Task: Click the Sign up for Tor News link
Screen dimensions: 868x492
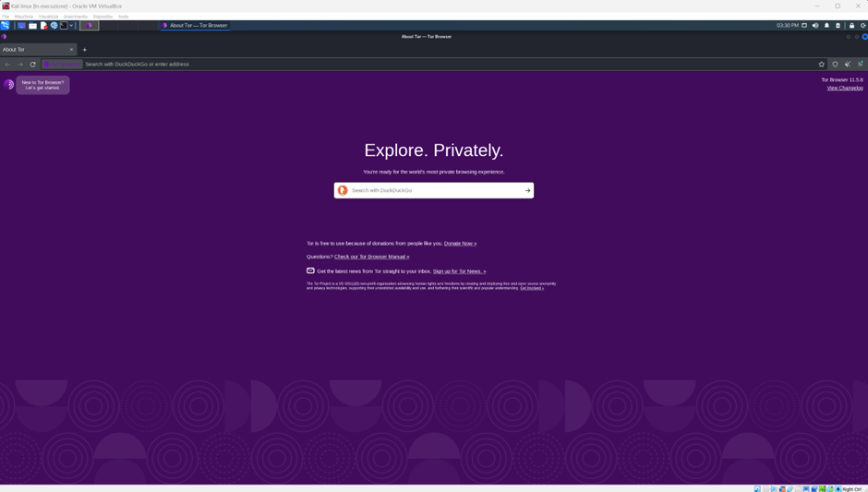Action: [459, 271]
